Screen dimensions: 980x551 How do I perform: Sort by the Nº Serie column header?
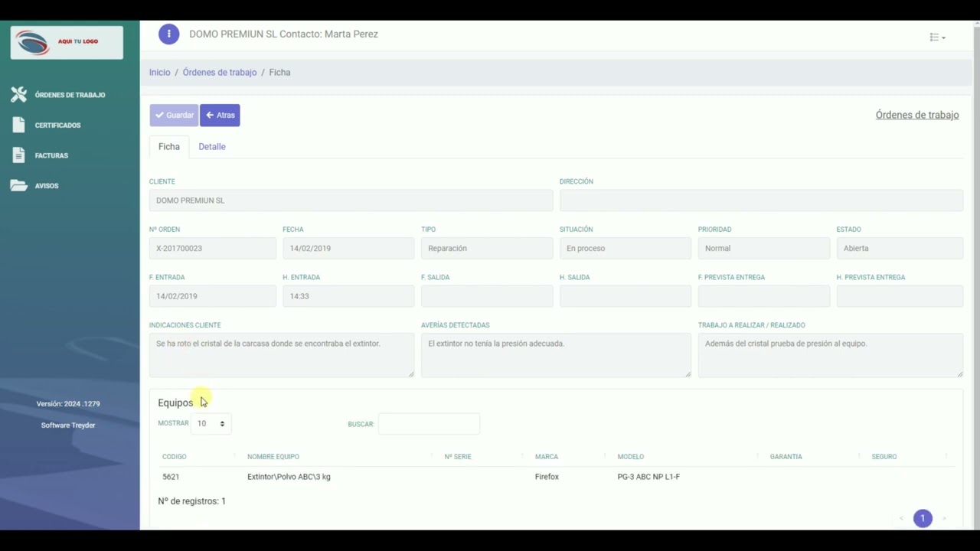(x=458, y=457)
